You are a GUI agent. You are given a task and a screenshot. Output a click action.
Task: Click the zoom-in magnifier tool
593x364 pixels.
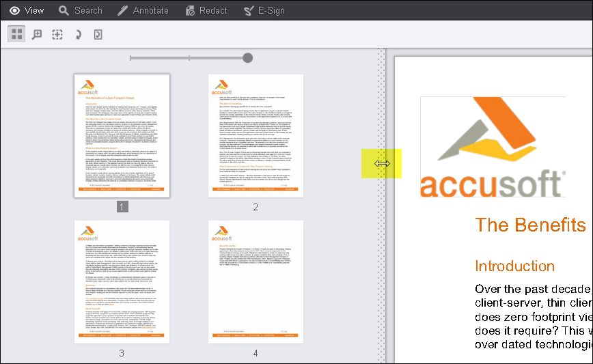pos(37,34)
